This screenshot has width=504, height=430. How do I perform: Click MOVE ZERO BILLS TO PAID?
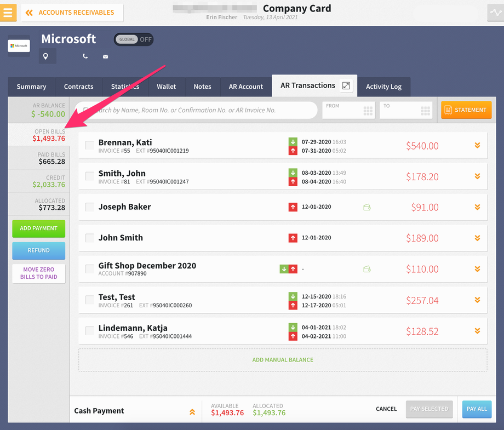(38, 273)
